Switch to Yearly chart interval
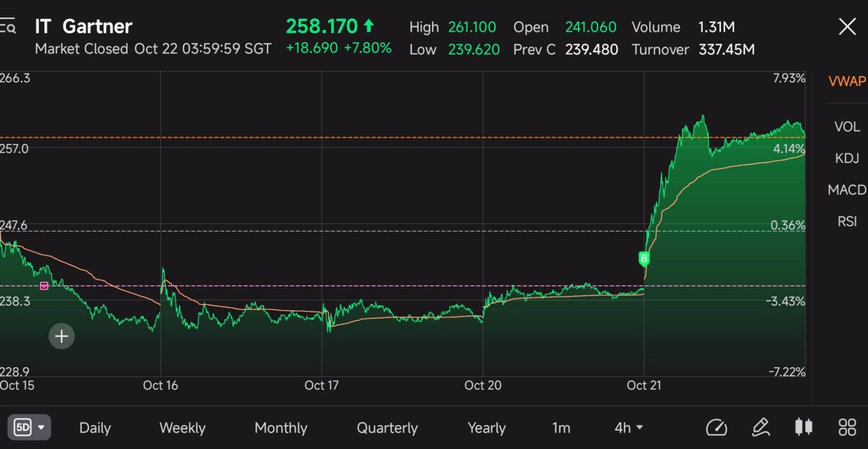Image resolution: width=868 pixels, height=449 pixels. click(x=487, y=428)
